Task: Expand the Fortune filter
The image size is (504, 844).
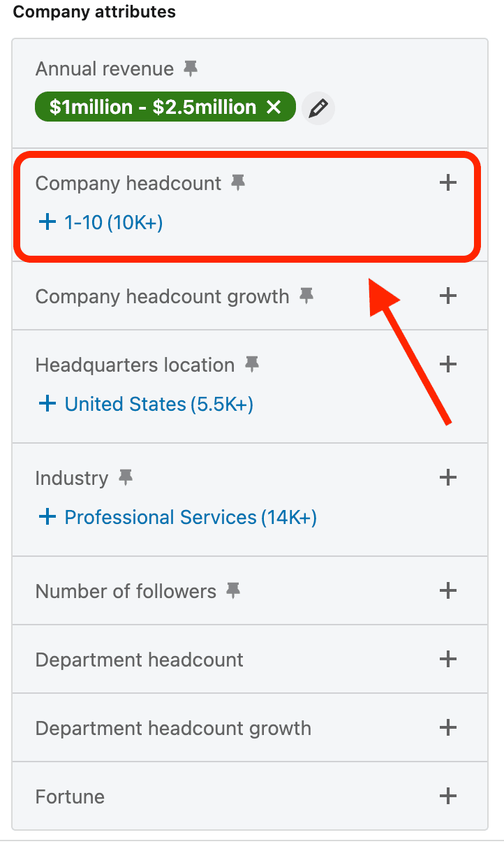Action: [447, 796]
